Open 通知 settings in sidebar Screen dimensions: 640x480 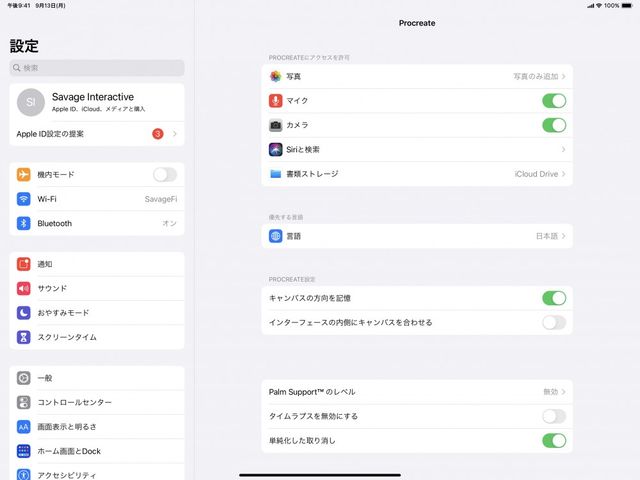97,264
